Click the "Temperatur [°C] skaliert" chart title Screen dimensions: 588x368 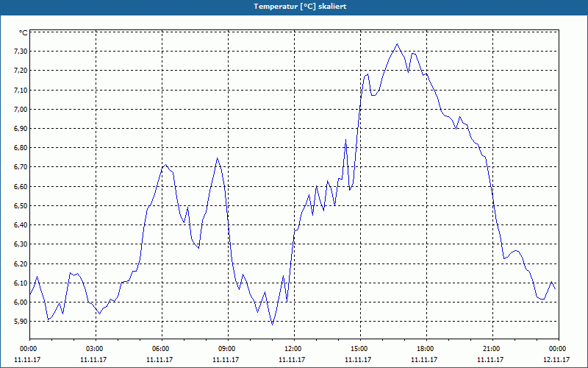300,7
